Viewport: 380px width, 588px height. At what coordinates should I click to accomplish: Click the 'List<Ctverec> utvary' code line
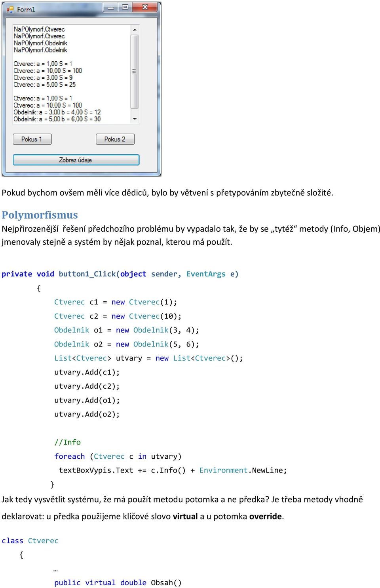(148, 358)
